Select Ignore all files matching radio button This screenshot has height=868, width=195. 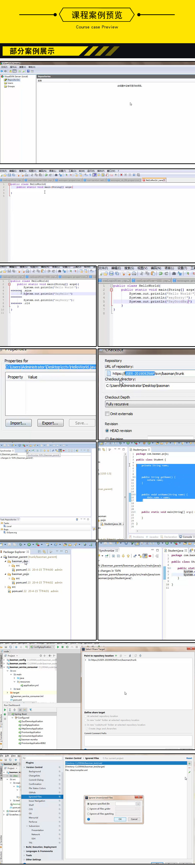88,814
